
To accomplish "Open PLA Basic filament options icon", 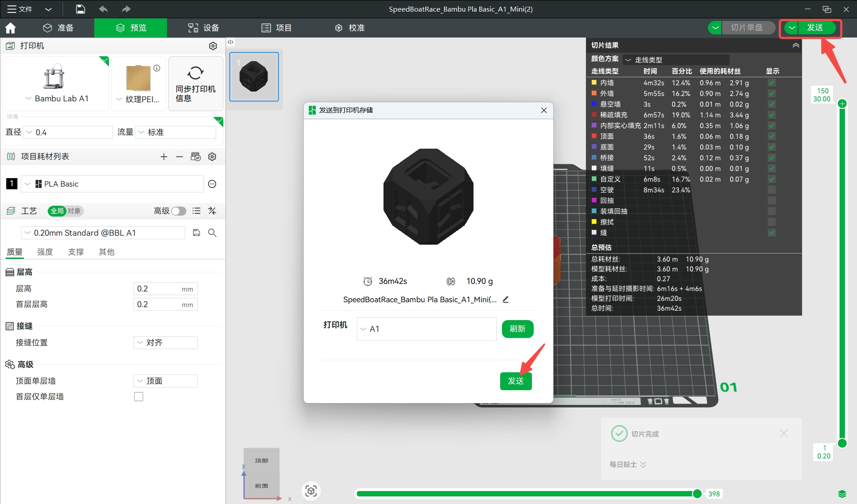I will (212, 184).
